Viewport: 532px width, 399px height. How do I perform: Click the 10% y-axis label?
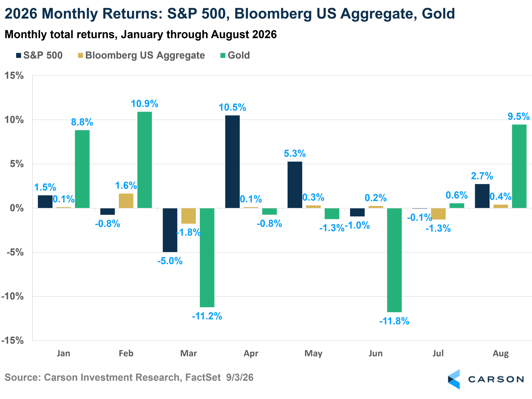click(14, 120)
